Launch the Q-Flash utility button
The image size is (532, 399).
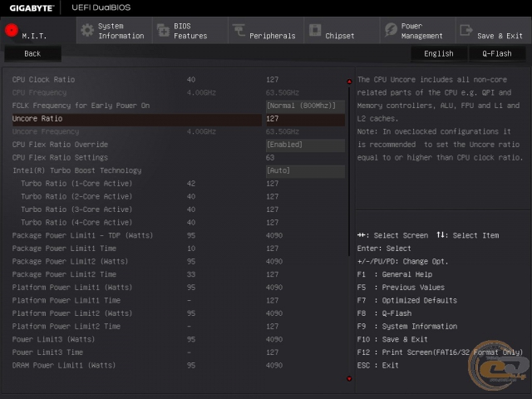pyautogui.click(x=497, y=53)
